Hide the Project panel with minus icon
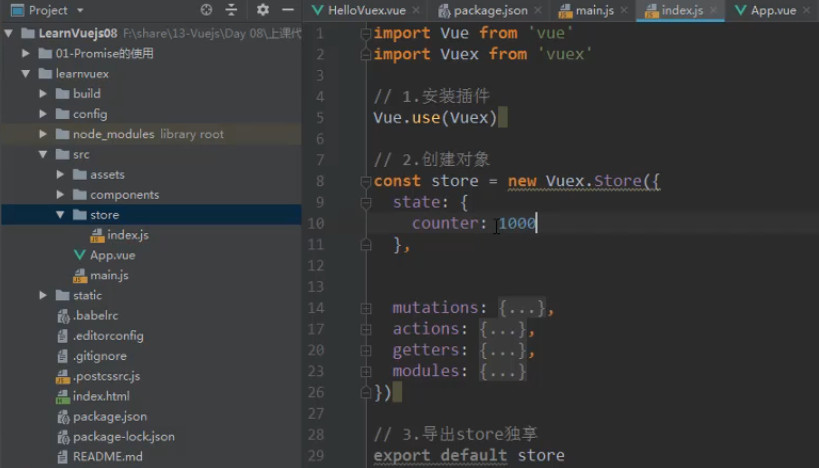This screenshot has height=468, width=819. 288,9
